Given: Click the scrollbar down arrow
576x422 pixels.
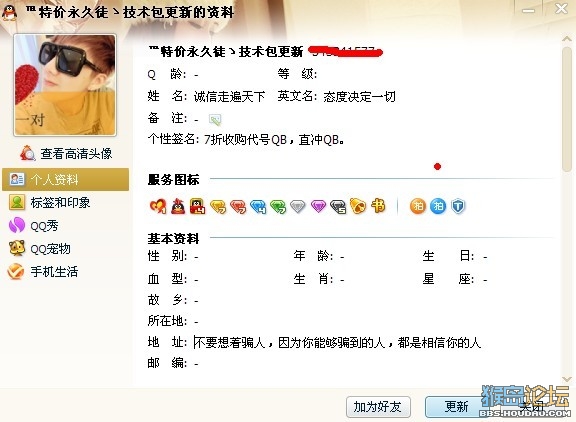Looking at the screenshot, I should click(566, 379).
